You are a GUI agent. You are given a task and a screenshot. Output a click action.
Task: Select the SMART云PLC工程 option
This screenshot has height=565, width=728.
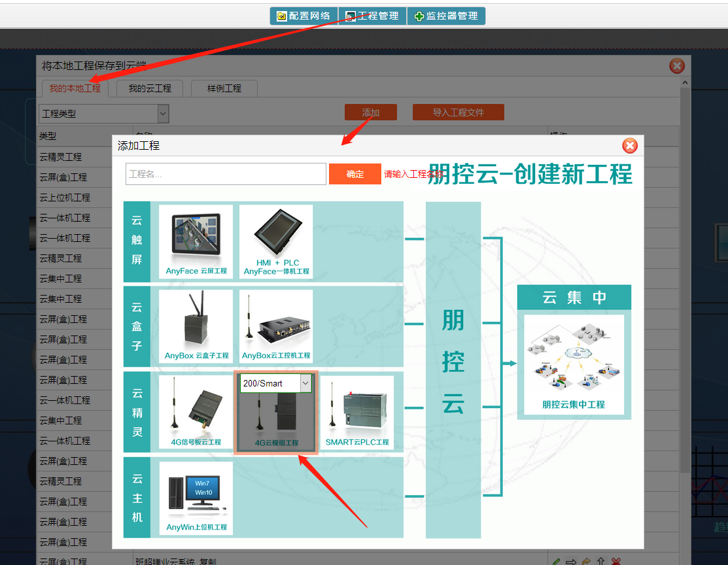pyautogui.click(x=357, y=412)
